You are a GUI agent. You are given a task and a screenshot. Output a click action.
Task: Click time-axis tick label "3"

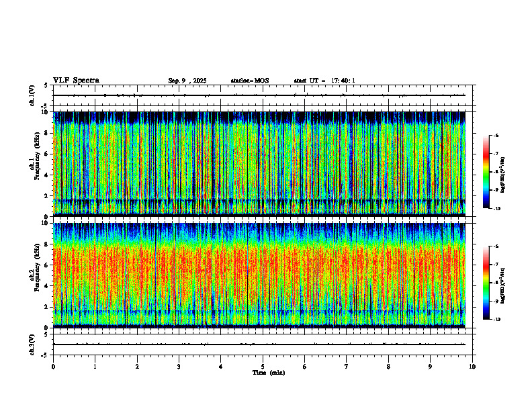tap(179, 367)
